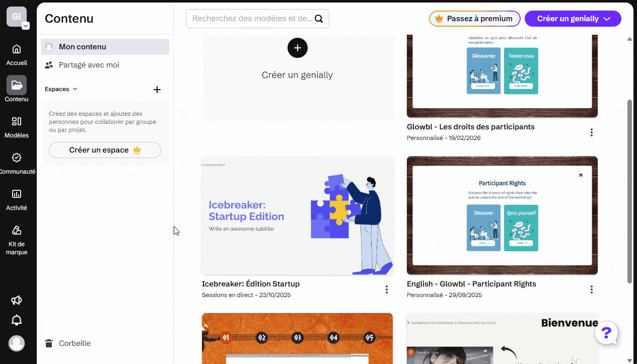Click the vertical scrollbar thumb
The width and height of the screenshot is (637, 364).
(x=629, y=191)
